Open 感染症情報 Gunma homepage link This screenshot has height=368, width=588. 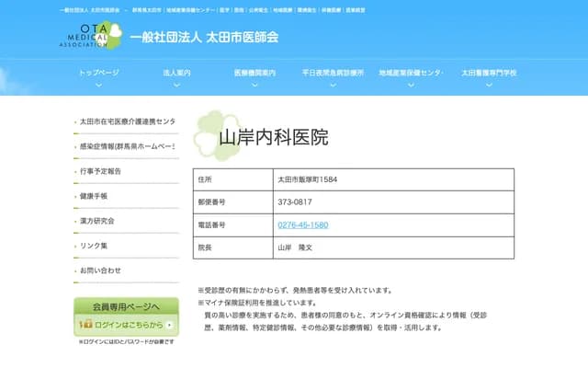point(127,146)
